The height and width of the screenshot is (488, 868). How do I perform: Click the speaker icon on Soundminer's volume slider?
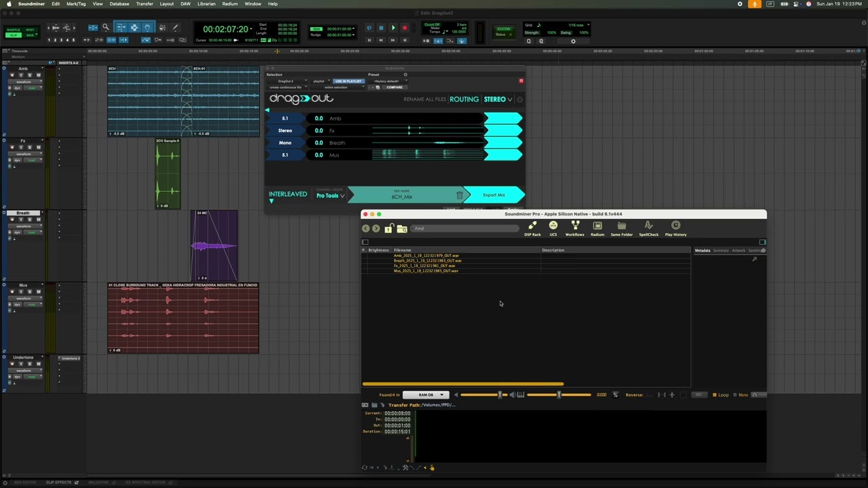click(x=513, y=394)
